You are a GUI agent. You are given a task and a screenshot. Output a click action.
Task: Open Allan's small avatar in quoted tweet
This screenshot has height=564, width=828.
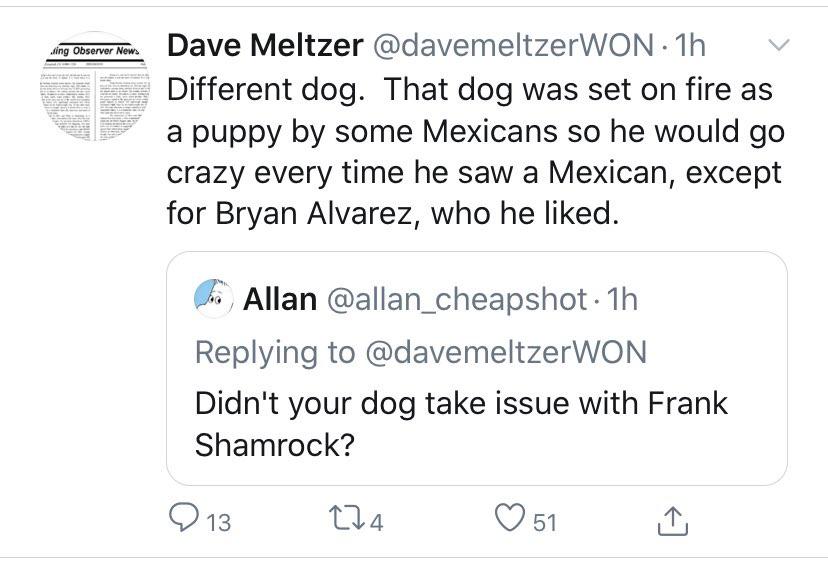tap(214, 298)
